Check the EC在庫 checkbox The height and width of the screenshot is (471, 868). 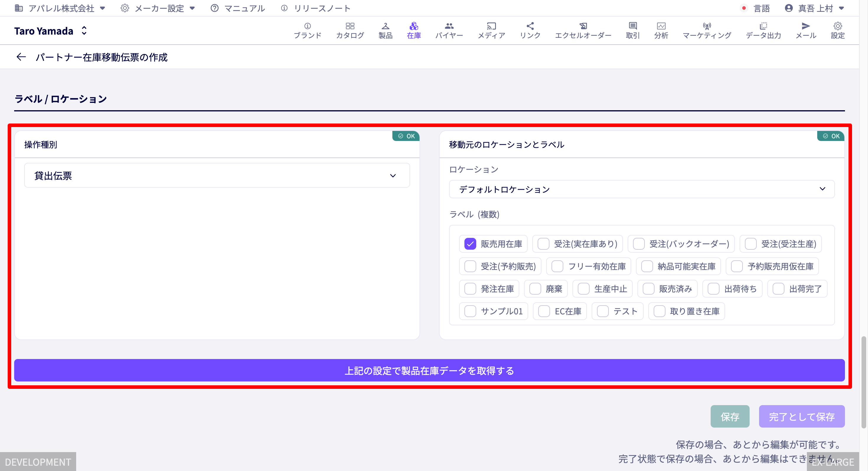coord(544,311)
